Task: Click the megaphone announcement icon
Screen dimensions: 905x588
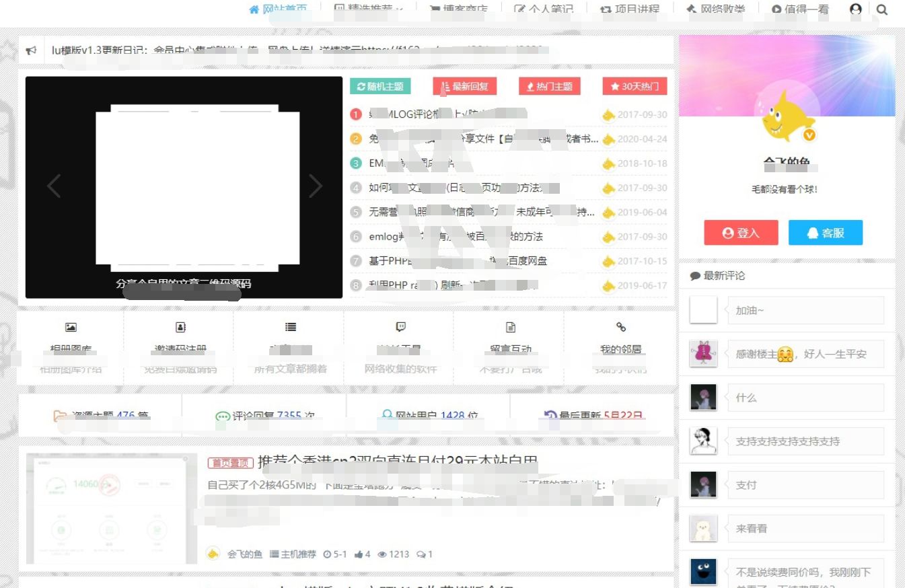Action: [31, 50]
